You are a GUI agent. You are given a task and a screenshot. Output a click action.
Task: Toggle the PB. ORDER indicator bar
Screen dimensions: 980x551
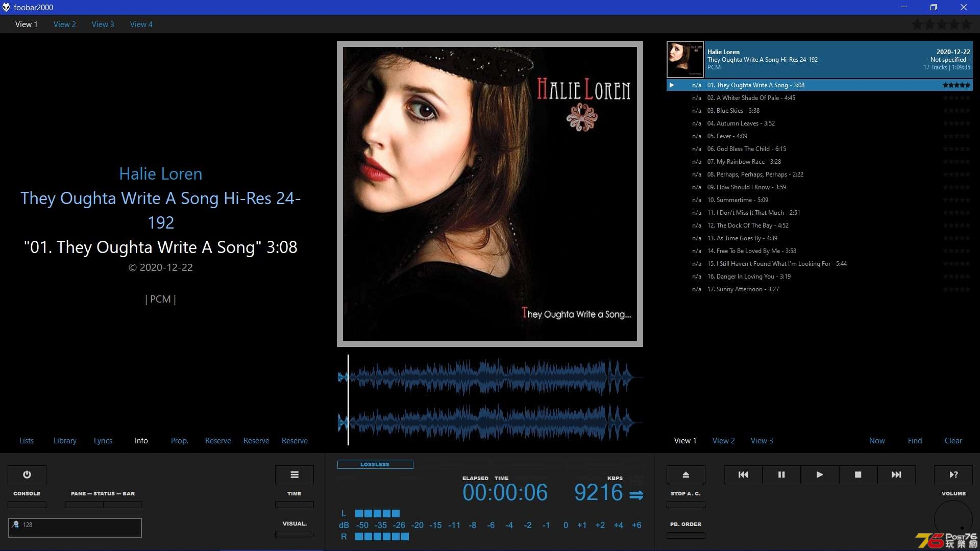click(x=686, y=535)
